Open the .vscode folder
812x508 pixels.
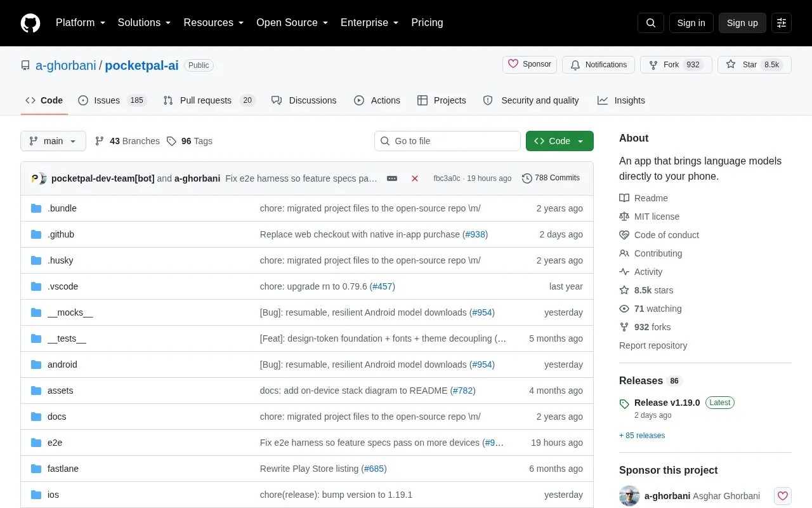click(x=63, y=286)
